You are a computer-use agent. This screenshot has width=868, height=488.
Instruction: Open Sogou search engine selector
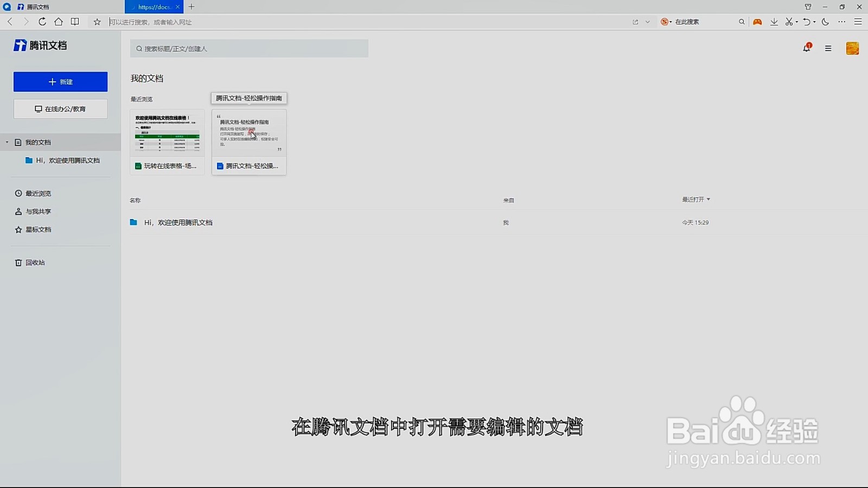(666, 22)
